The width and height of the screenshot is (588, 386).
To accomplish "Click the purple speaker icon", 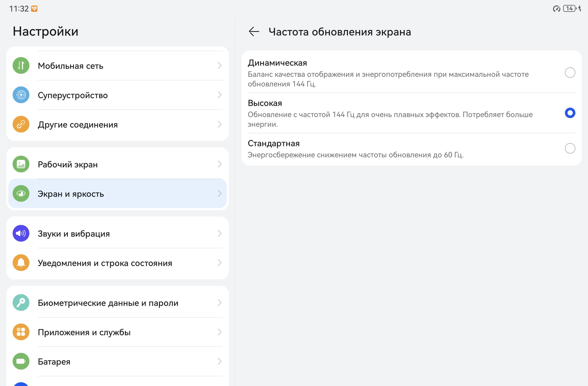I will pyautogui.click(x=21, y=233).
